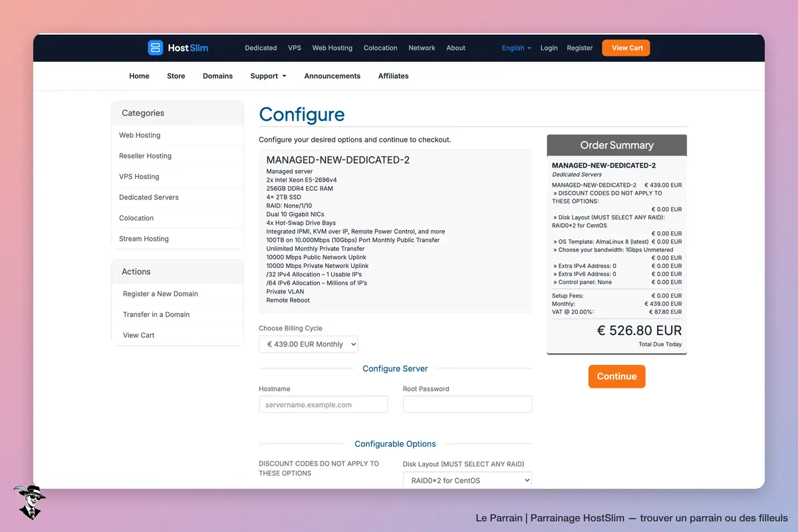The height and width of the screenshot is (532, 798).
Task: Select Stream Hosting category
Action: click(x=177, y=239)
